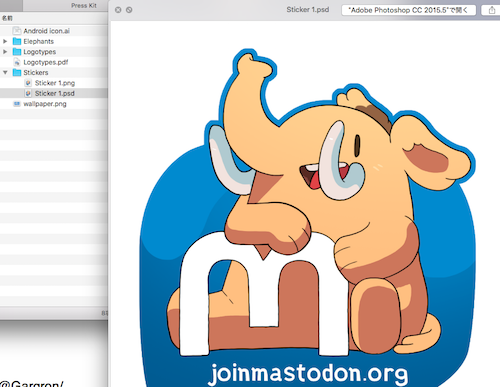
Task: Collapse the Stickers folder disclosure triangle
Action: (x=5, y=72)
